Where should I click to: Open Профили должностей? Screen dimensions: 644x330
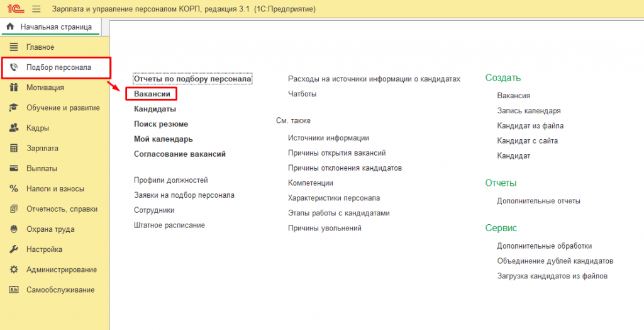click(x=171, y=180)
